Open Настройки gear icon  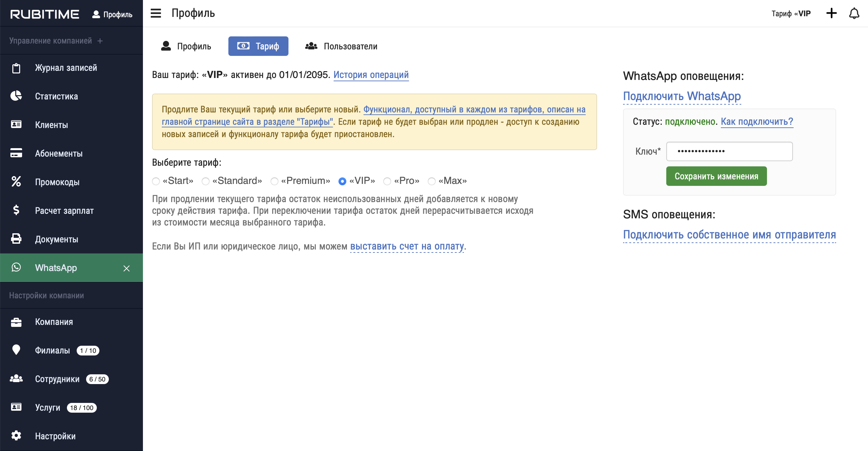(16, 435)
